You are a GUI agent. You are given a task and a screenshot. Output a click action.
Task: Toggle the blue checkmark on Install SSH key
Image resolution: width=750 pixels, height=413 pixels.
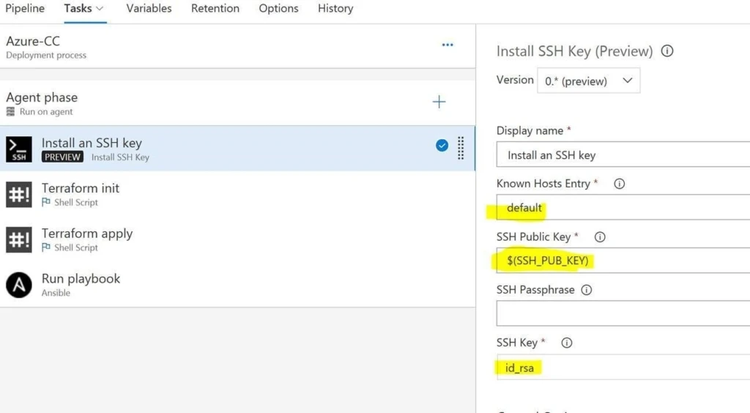pos(442,145)
